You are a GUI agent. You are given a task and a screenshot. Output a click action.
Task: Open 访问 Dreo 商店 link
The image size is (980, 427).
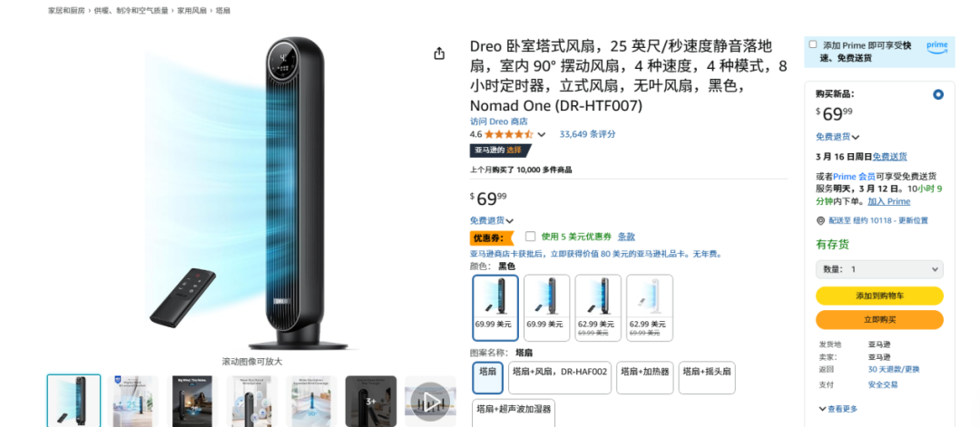coord(498,121)
